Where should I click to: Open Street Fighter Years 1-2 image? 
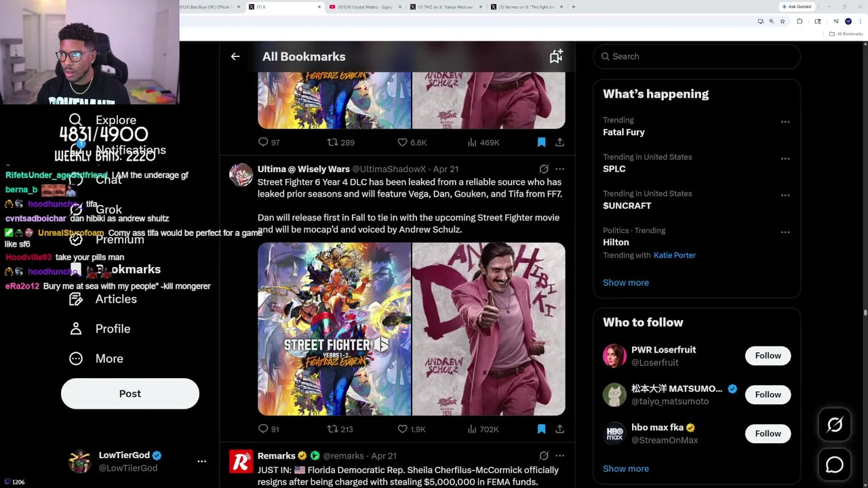[334, 329]
